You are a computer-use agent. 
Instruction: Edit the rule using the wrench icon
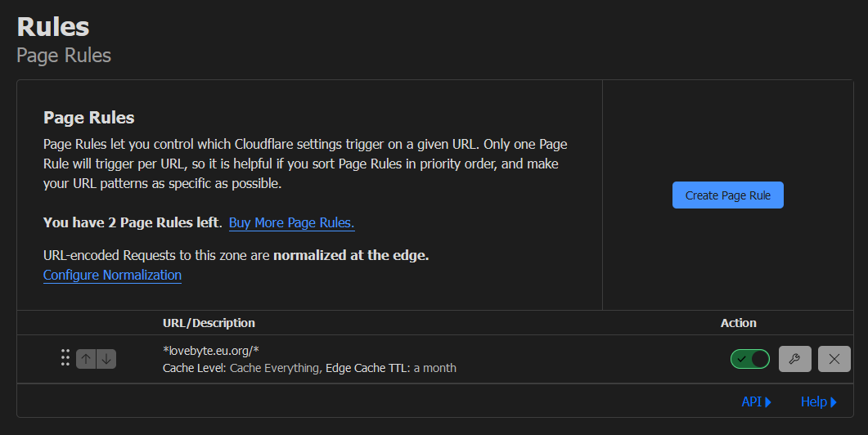795,359
